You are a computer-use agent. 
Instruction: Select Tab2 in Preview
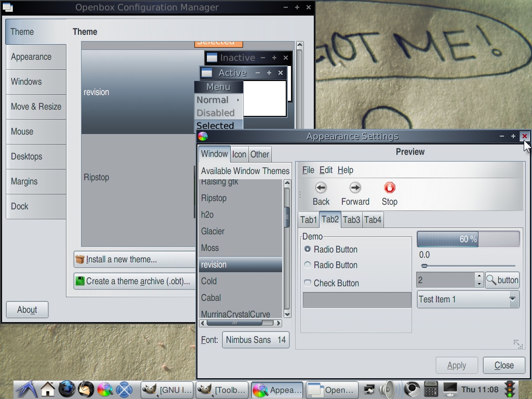[330, 219]
